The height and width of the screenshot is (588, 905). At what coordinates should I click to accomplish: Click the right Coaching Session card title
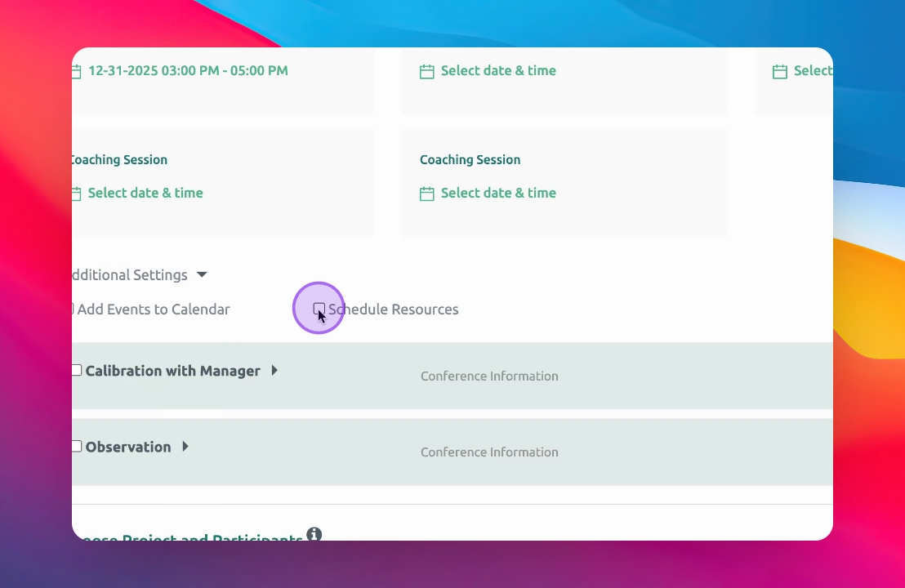point(470,160)
